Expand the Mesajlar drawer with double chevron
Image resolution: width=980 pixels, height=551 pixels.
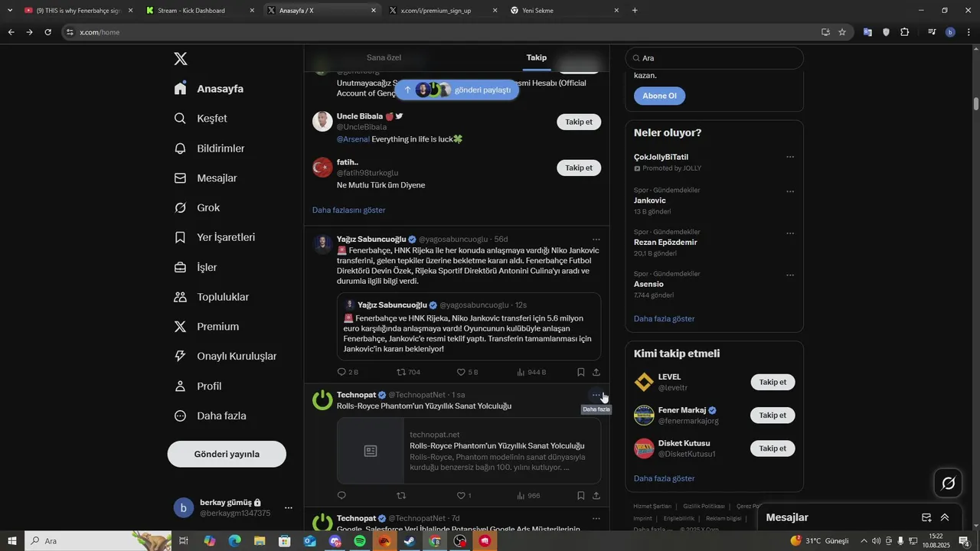tap(945, 517)
